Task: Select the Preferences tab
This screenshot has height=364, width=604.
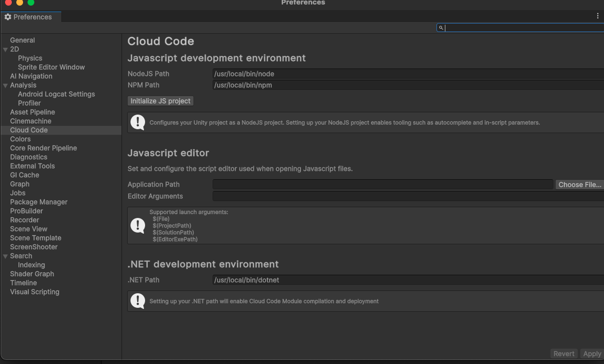Action: pyautogui.click(x=32, y=17)
